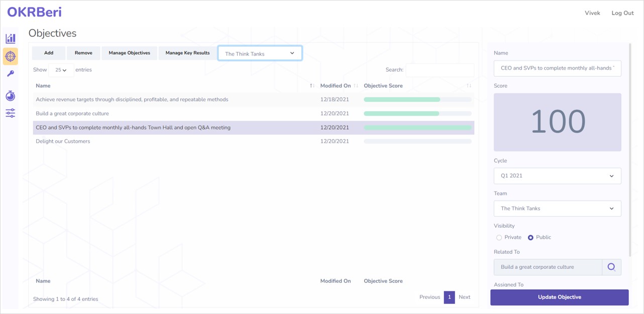Go to Previous page
The image size is (644, 314).
pyautogui.click(x=430, y=297)
